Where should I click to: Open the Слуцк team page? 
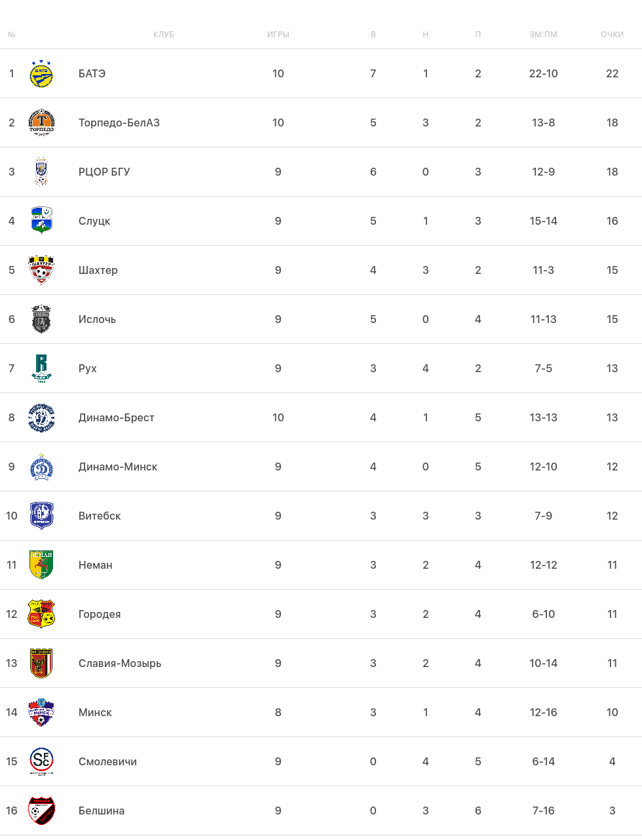[x=94, y=221]
